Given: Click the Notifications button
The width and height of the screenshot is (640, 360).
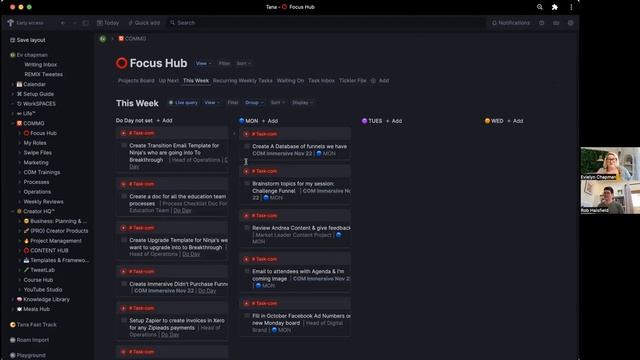Looking at the screenshot, I should pos(511,23).
